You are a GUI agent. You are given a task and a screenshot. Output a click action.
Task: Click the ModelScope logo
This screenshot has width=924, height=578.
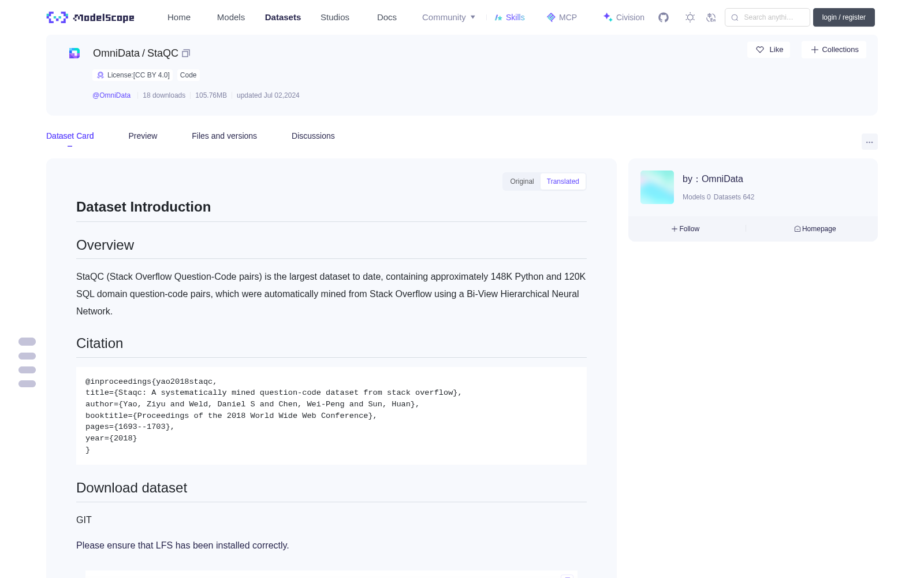pyautogui.click(x=91, y=17)
